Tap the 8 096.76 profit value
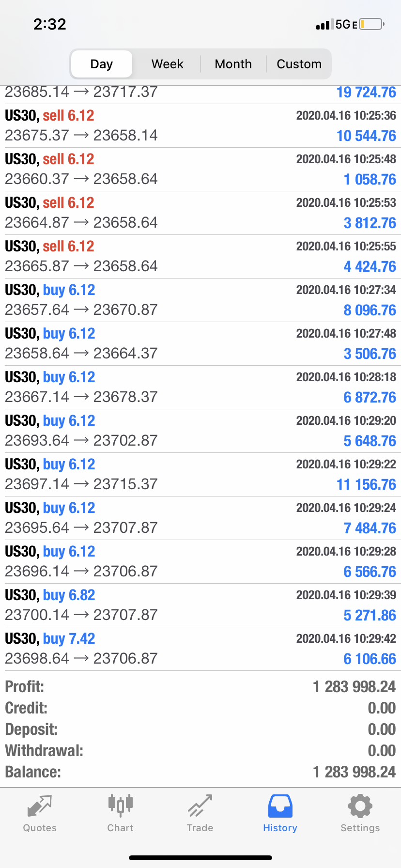This screenshot has height=868, width=401. (370, 310)
